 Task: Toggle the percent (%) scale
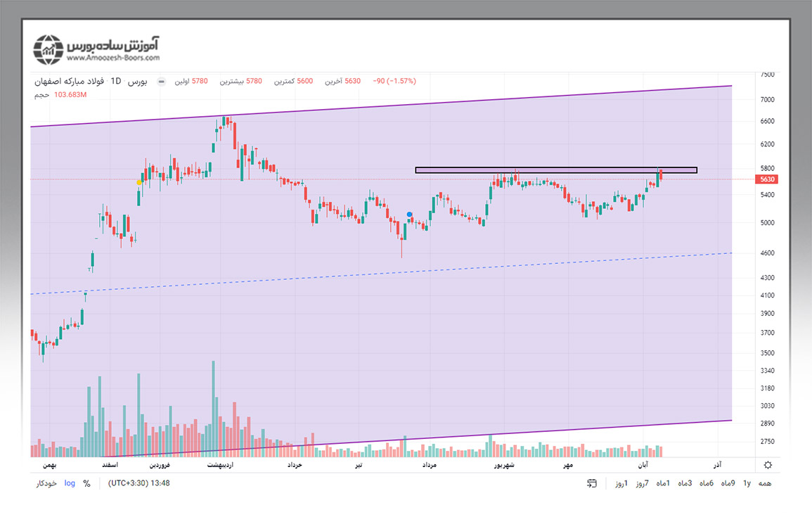point(87,483)
